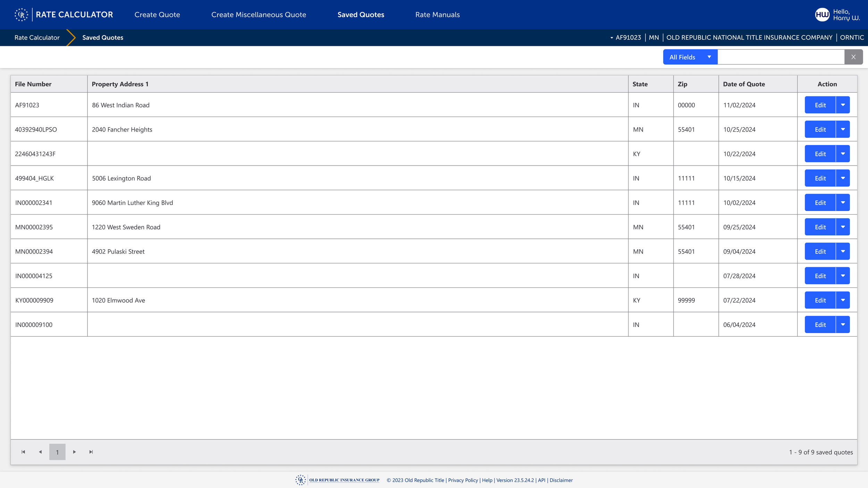The image size is (868, 488).
Task: Click the search text input field
Action: (781, 57)
